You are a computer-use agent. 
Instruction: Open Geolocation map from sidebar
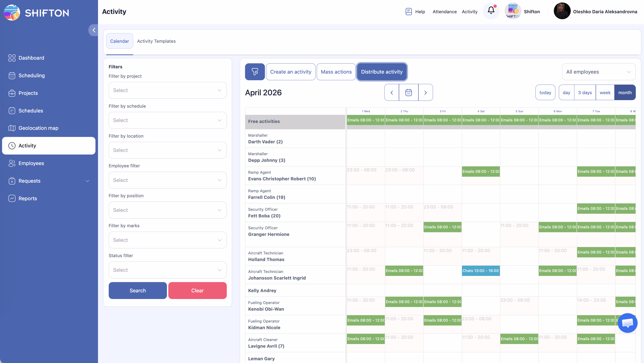pos(38,128)
